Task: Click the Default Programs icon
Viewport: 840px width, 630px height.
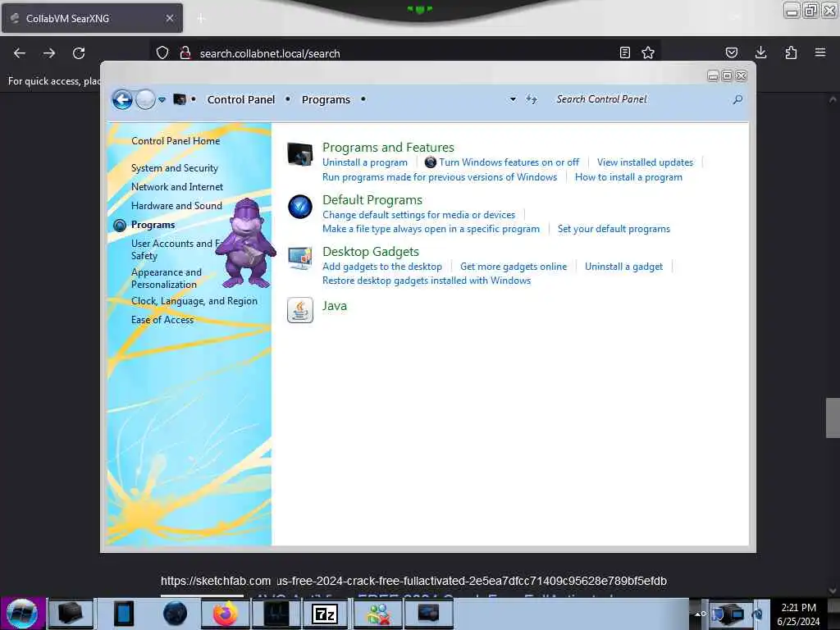Action: (x=300, y=207)
